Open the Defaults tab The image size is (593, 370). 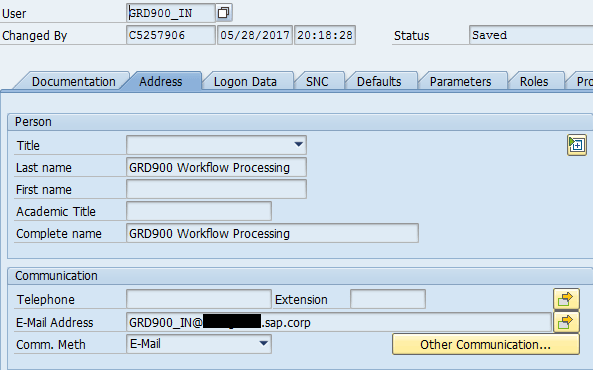point(379,82)
